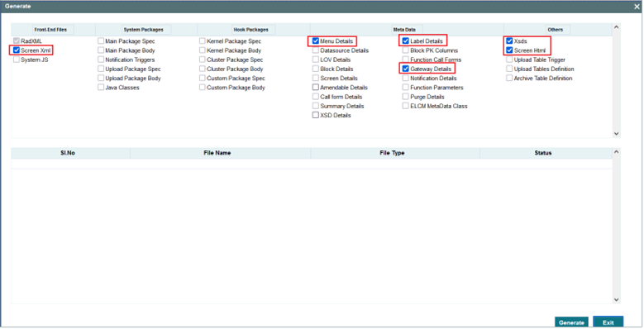Uncheck the Gateway Details checkbox
Screen dimensions: 644x329
point(405,69)
